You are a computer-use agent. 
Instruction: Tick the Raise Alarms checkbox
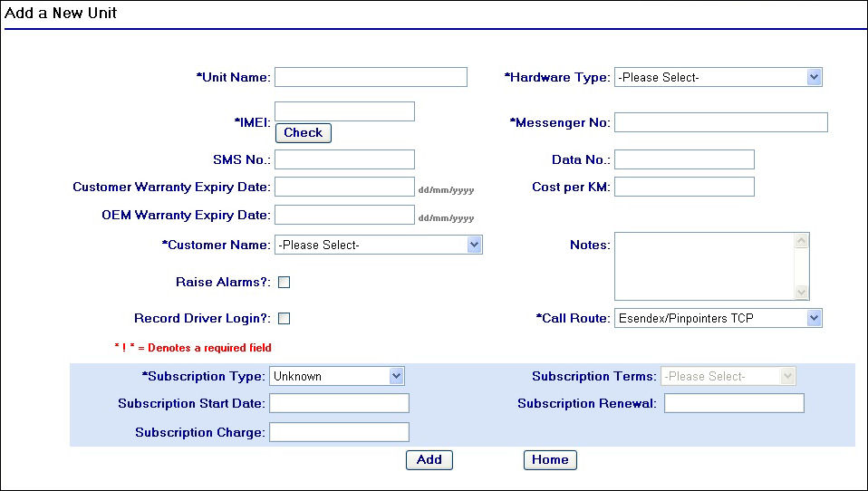point(284,282)
